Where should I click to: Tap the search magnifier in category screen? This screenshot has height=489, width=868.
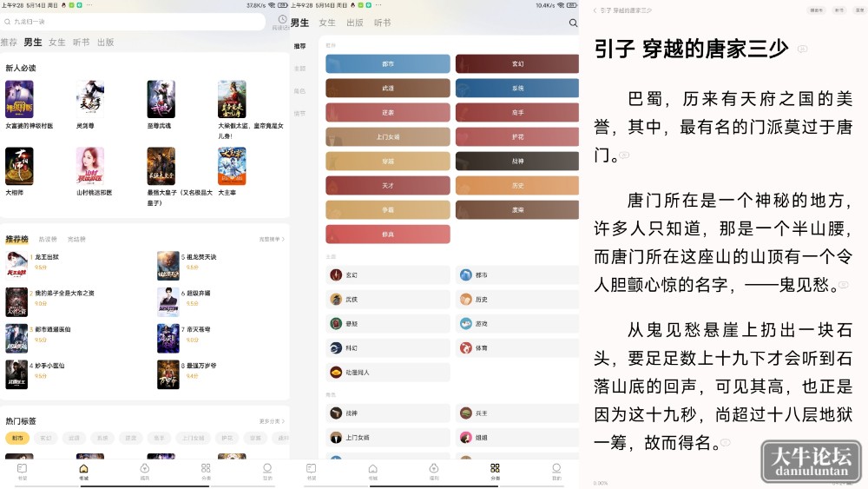(573, 23)
